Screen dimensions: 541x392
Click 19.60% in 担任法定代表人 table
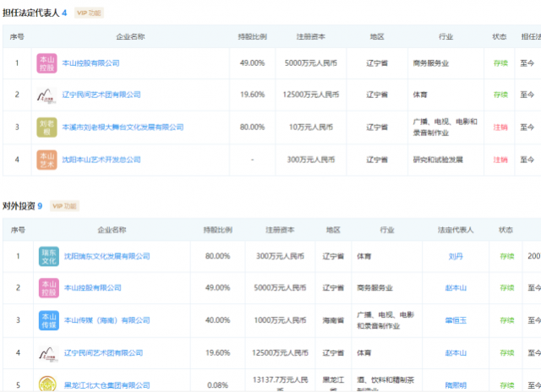coord(252,95)
